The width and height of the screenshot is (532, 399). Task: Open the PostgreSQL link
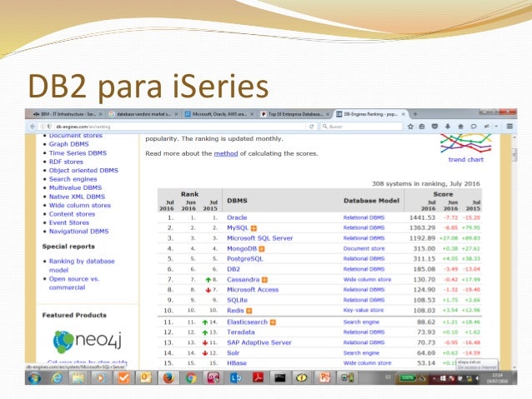[245, 259]
